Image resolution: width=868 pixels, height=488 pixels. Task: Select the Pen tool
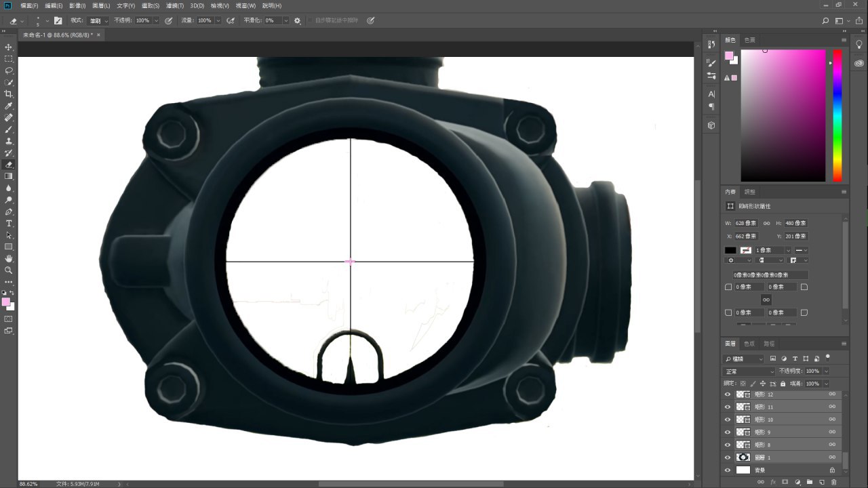pyautogui.click(x=9, y=211)
